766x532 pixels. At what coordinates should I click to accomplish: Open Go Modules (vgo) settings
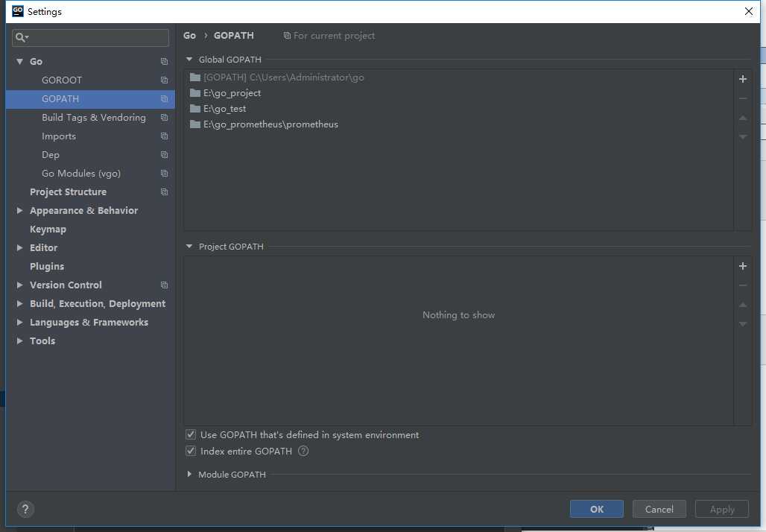pos(81,174)
